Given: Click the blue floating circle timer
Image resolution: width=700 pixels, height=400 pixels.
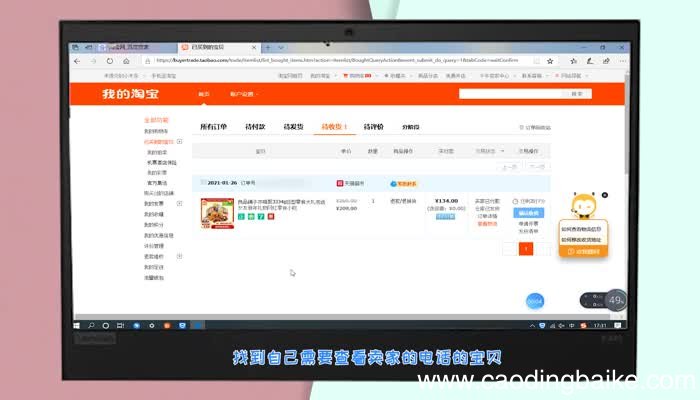Looking at the screenshot, I should [x=535, y=301].
